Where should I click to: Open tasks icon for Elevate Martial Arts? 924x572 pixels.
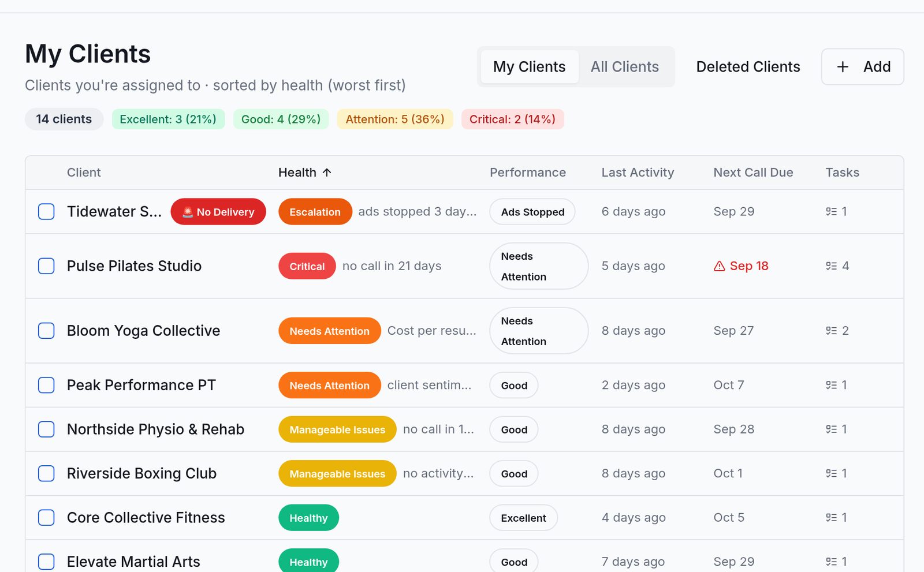pos(831,562)
